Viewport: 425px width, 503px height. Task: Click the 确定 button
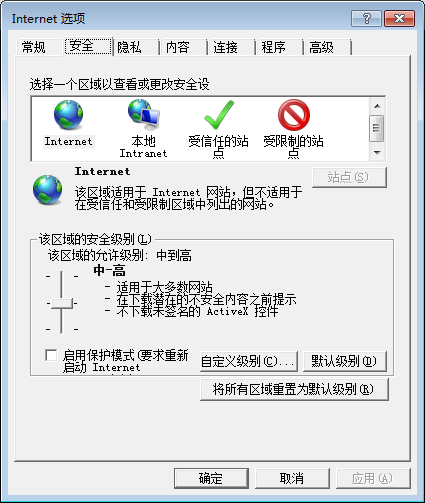coord(211,478)
